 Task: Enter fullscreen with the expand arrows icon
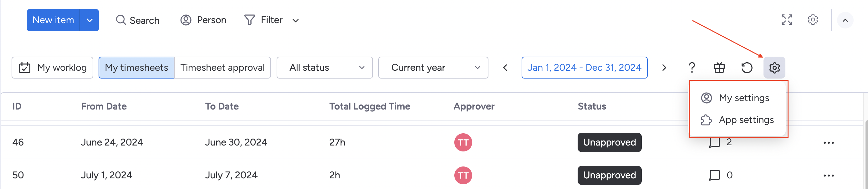click(x=786, y=20)
